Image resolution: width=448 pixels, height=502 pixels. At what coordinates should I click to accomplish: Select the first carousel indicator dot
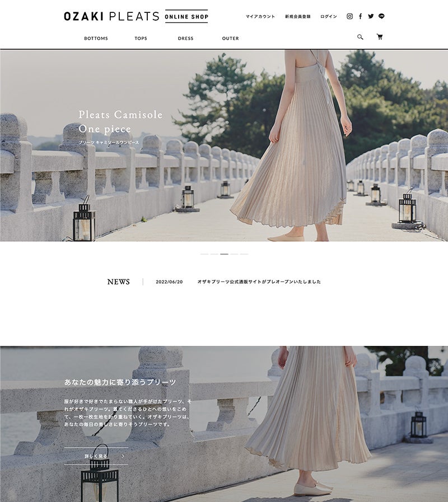pos(204,253)
